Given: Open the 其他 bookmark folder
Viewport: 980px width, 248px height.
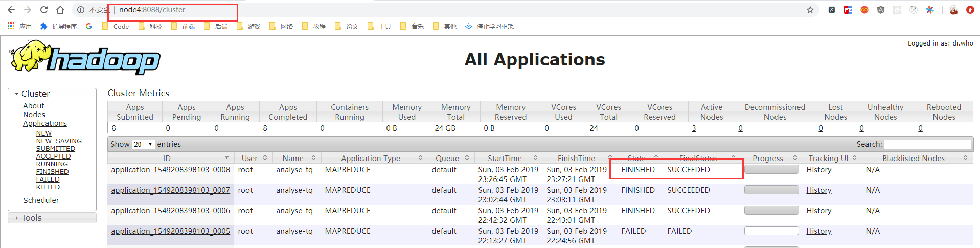Looking at the screenshot, I should point(445,26).
